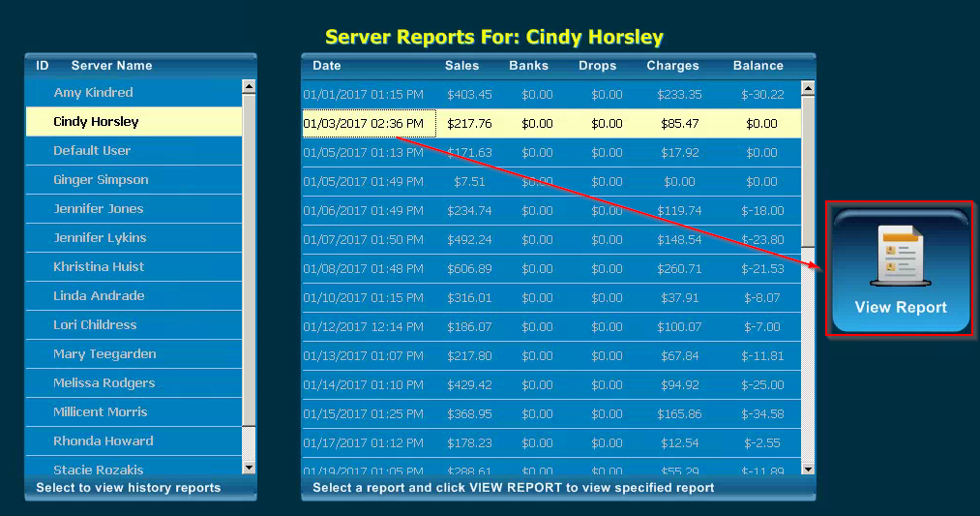Screen dimensions: 980x516
Task: Select the 01/14/2017 01:10 PM report
Action: [551, 385]
